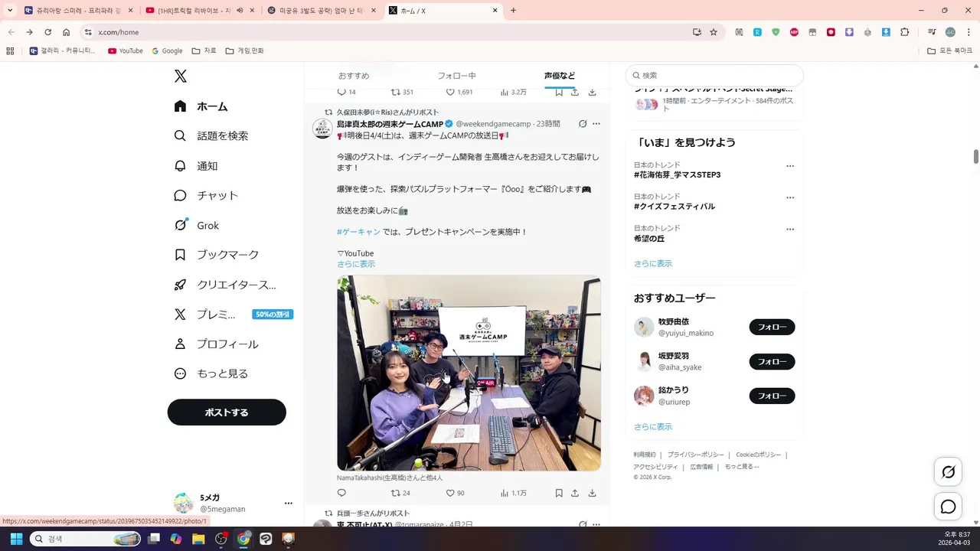Bookmark this page with the star icon
This screenshot has height=551, width=980.
(714, 32)
